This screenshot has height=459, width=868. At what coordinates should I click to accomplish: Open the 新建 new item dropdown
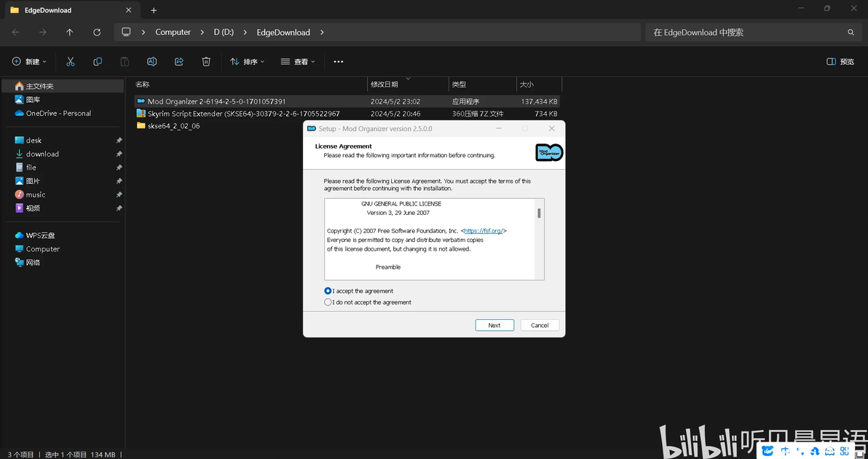29,61
